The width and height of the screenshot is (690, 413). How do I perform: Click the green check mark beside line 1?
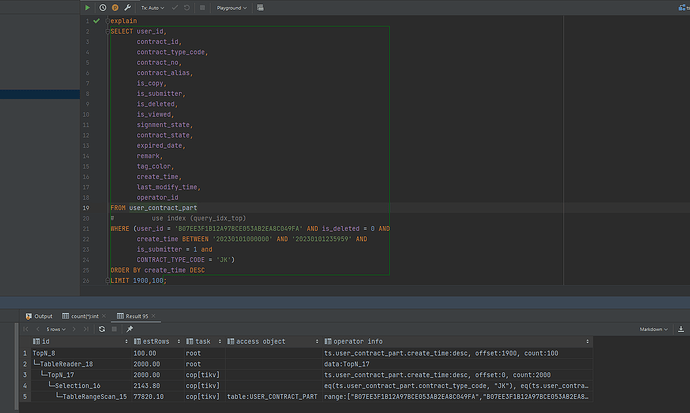click(96, 21)
